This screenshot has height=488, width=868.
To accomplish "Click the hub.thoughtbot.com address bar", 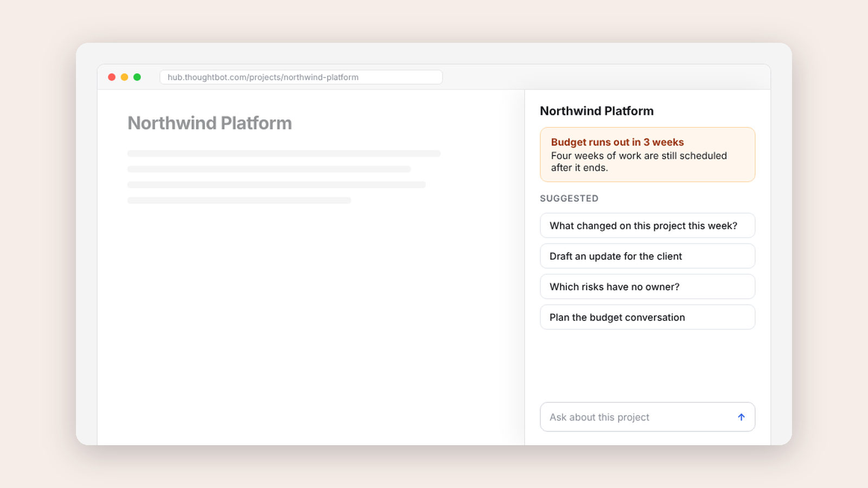I will tap(301, 77).
